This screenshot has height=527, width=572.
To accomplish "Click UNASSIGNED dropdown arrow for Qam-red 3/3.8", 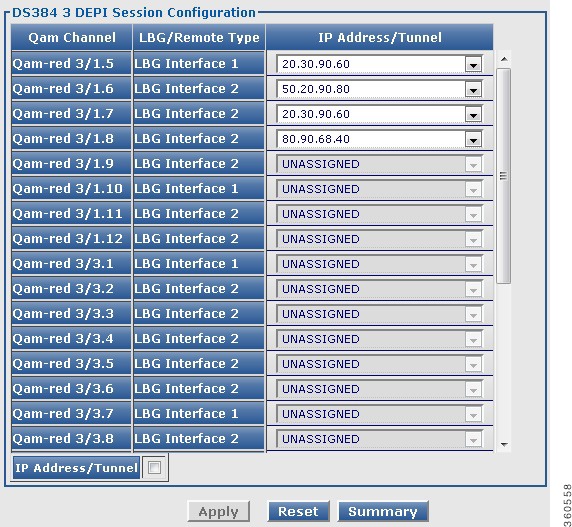I will (x=473, y=439).
